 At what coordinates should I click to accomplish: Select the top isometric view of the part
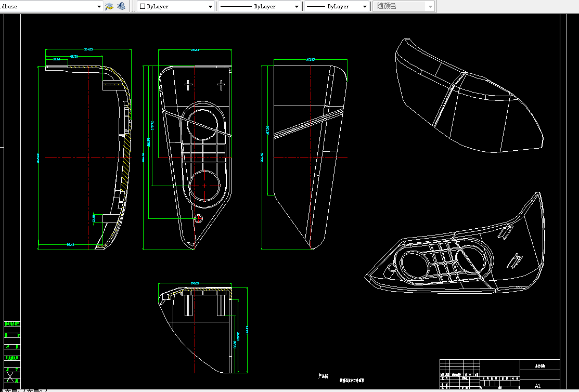click(x=469, y=95)
